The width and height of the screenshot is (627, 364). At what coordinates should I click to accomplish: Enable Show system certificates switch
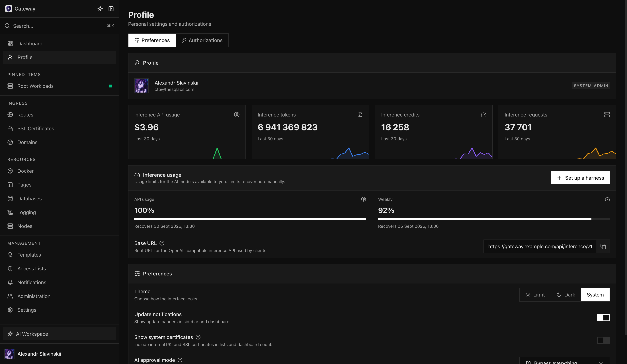[x=603, y=340]
